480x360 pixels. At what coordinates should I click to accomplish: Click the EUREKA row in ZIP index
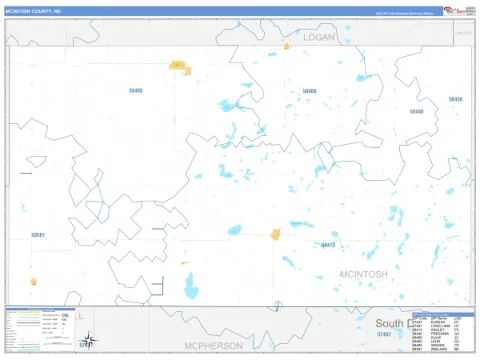click(436, 322)
